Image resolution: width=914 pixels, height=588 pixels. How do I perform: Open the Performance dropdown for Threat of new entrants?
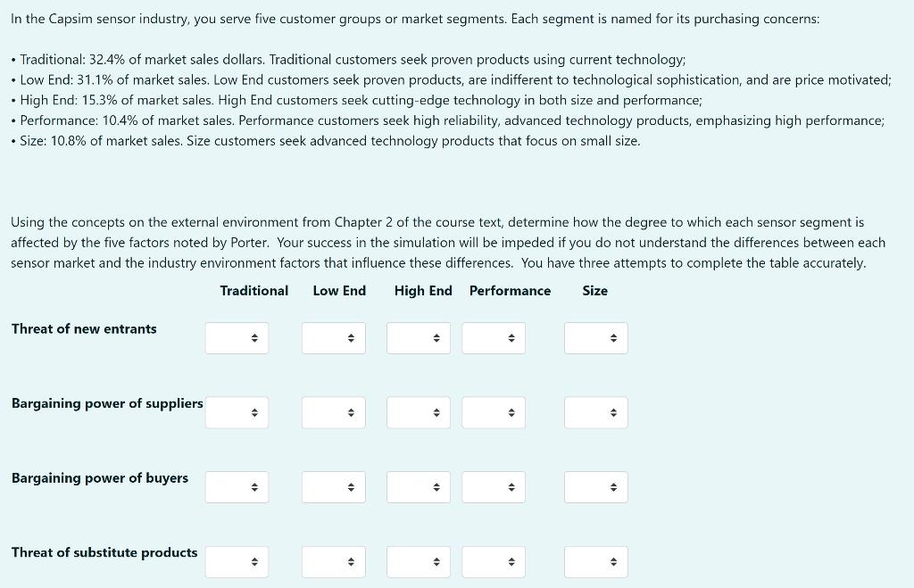click(494, 337)
